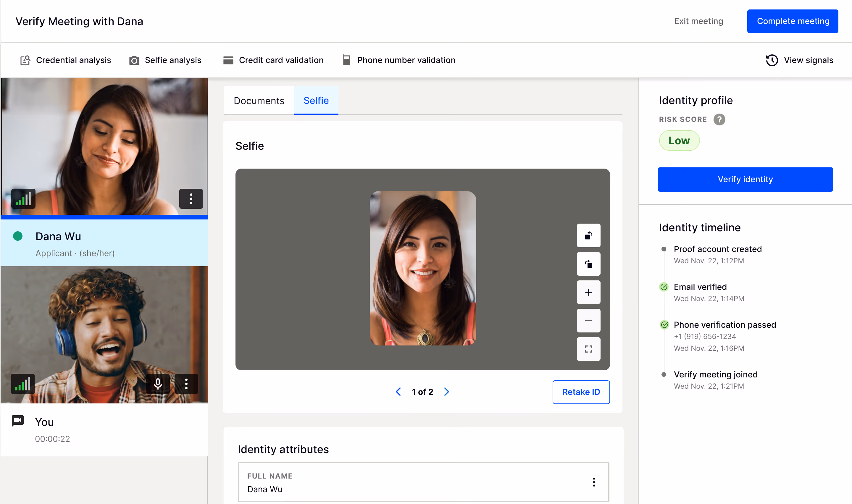The height and width of the screenshot is (504, 852).
Task: Click phone number +1 (919) 656-1234
Action: [705, 336]
